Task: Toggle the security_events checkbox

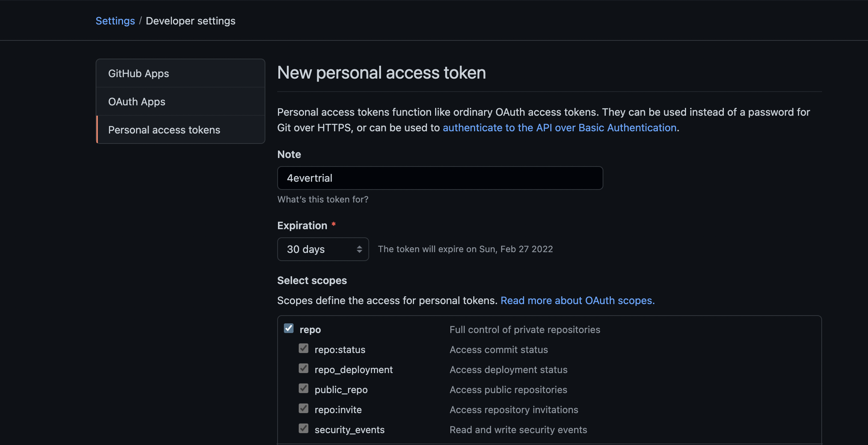Action: (304, 429)
